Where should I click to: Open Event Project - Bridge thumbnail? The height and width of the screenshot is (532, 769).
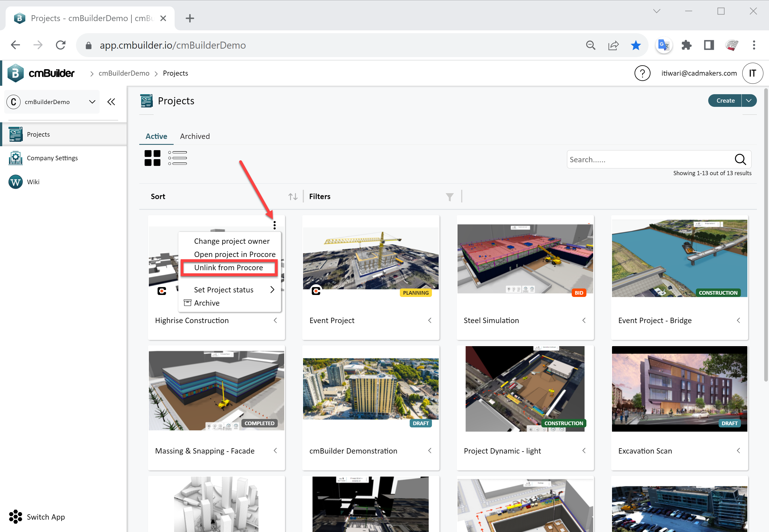pos(679,258)
